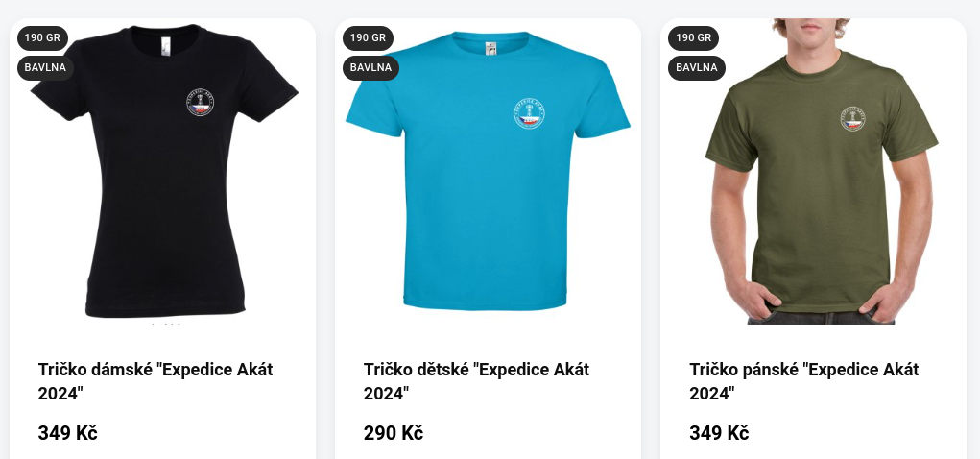Open the Tričko pánské "Expedice Akát 2024" title link
Viewport: 980px width, 459px height.
tap(804, 381)
